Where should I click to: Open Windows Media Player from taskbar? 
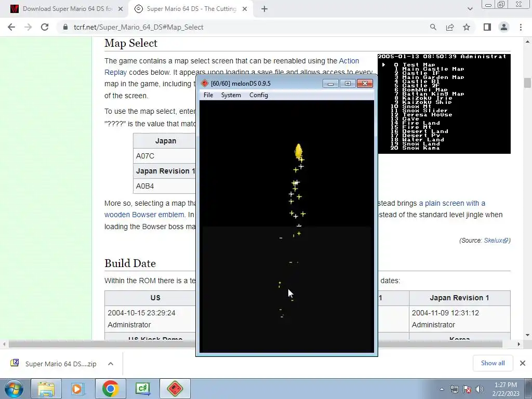[x=77, y=389]
